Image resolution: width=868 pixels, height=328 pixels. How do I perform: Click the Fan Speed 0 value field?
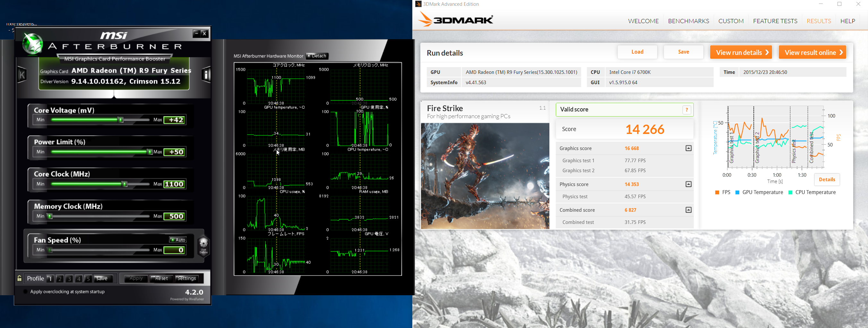pos(174,250)
